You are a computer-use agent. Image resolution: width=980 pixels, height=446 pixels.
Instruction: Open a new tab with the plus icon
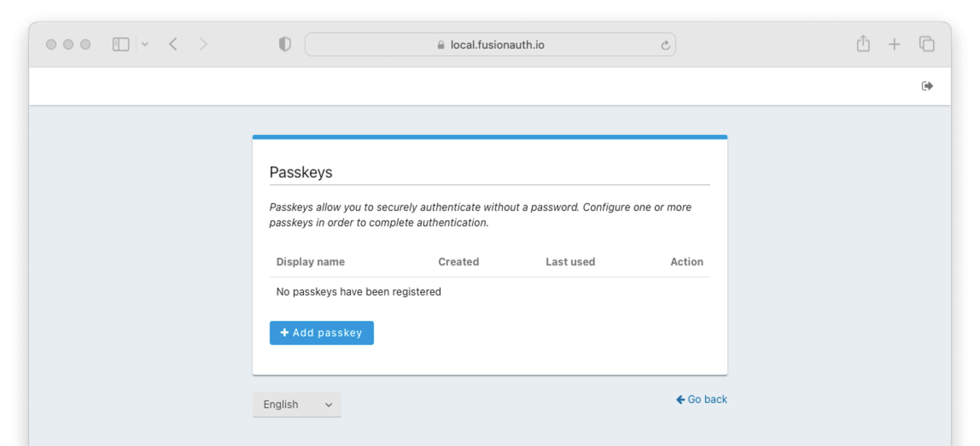click(x=894, y=44)
